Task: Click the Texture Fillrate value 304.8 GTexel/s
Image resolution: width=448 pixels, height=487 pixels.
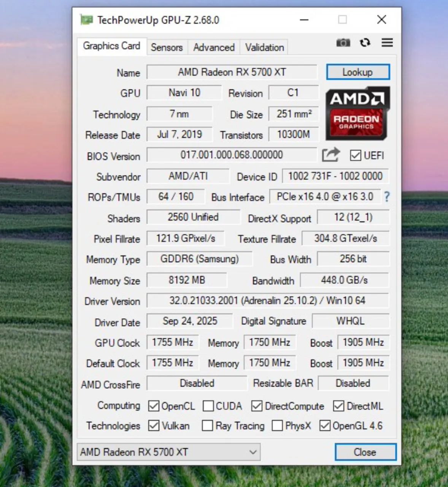Action: 346,239
